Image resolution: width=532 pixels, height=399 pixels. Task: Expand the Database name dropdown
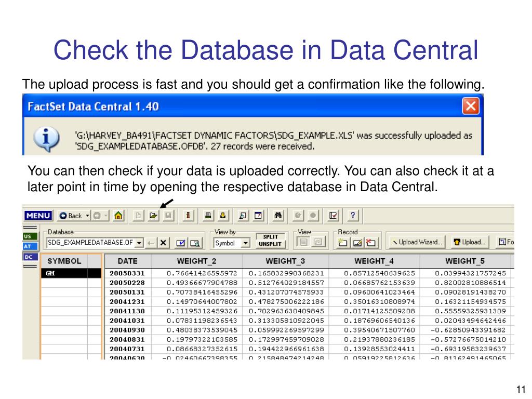tap(139, 243)
